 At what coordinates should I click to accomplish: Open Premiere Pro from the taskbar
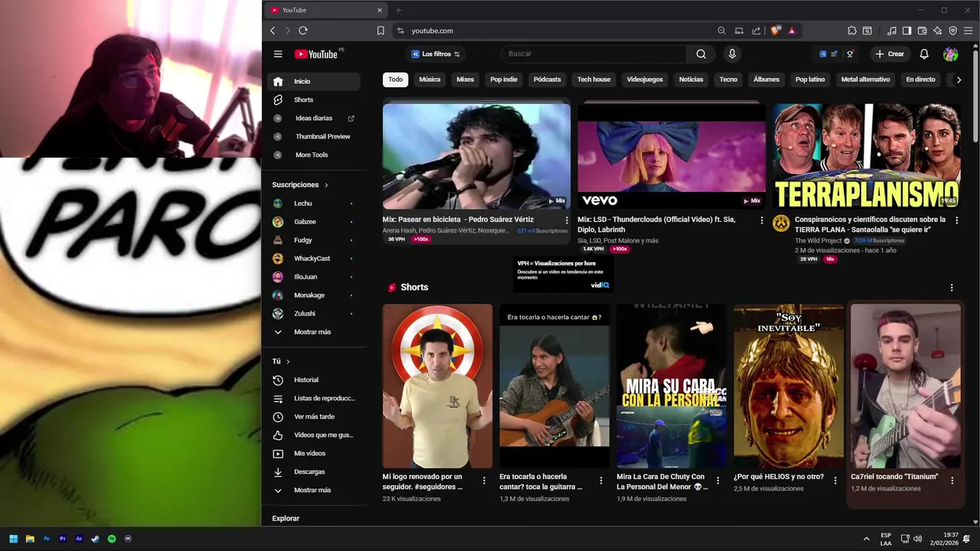pos(63,539)
